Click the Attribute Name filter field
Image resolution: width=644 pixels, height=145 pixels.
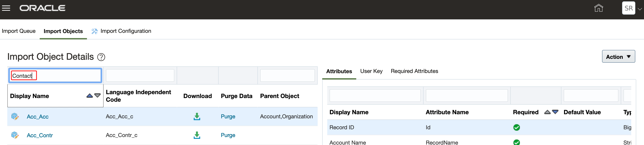[466, 95]
